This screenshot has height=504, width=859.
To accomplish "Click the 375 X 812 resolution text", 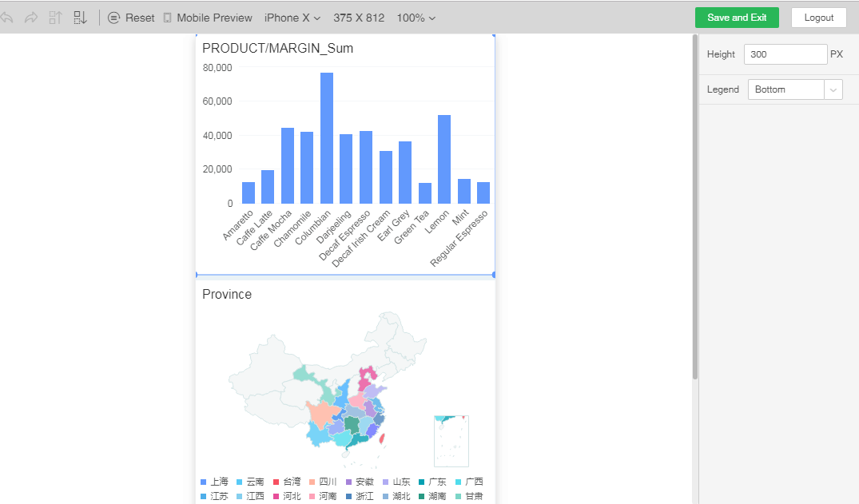I will coord(359,18).
